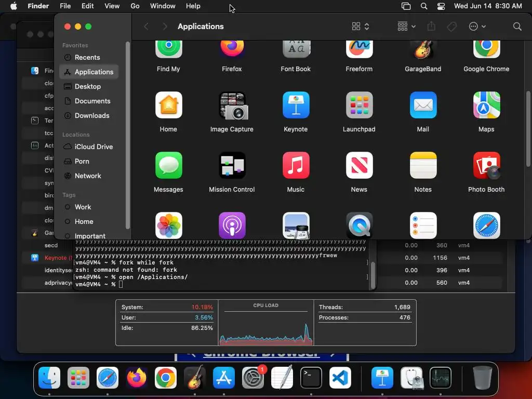
Task: Open System Settings from the Dock
Action: 253,378
